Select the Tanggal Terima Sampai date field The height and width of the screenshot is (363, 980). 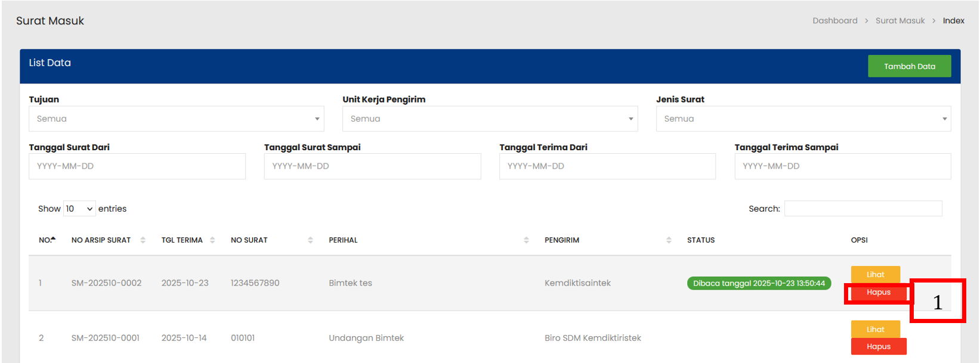[842, 166]
